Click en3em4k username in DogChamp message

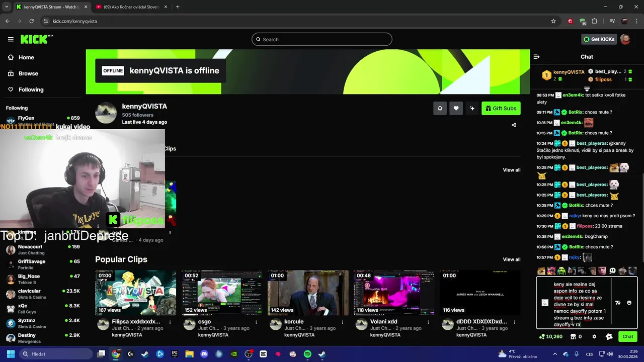click(x=572, y=236)
